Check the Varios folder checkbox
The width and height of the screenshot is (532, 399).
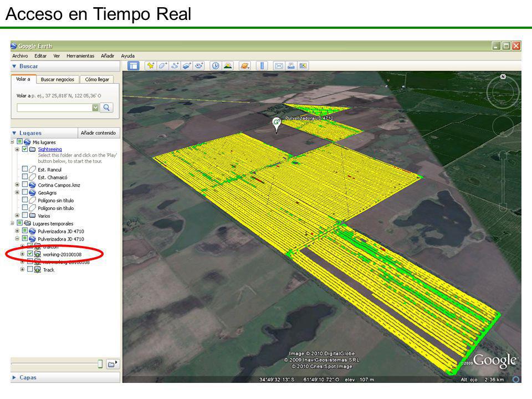(x=25, y=215)
